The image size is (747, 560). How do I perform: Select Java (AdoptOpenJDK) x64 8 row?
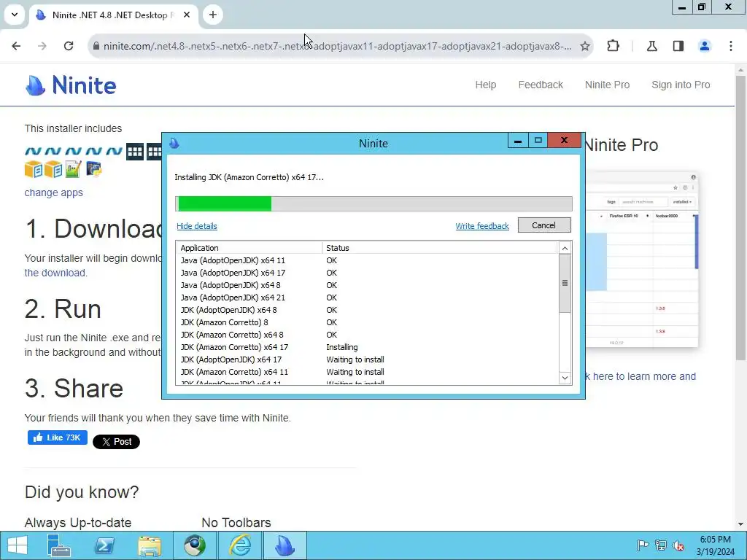click(x=367, y=285)
